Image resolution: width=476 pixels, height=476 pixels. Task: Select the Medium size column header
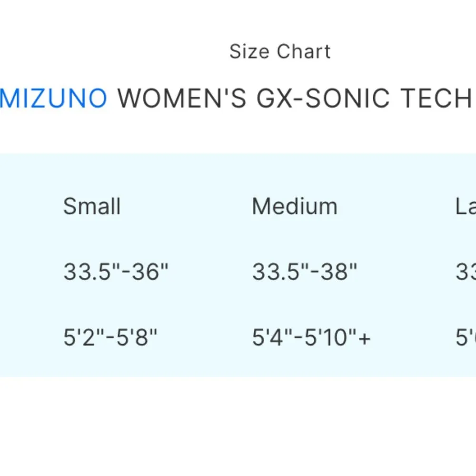[295, 206]
